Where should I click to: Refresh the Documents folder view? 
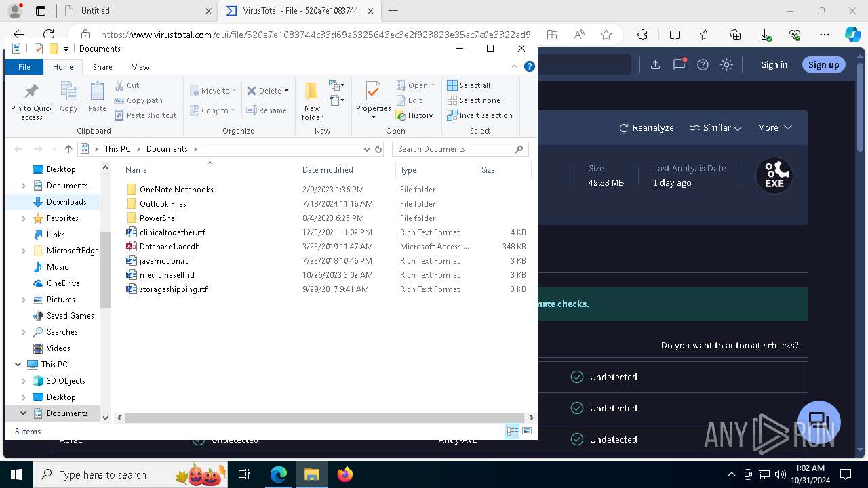tap(378, 149)
